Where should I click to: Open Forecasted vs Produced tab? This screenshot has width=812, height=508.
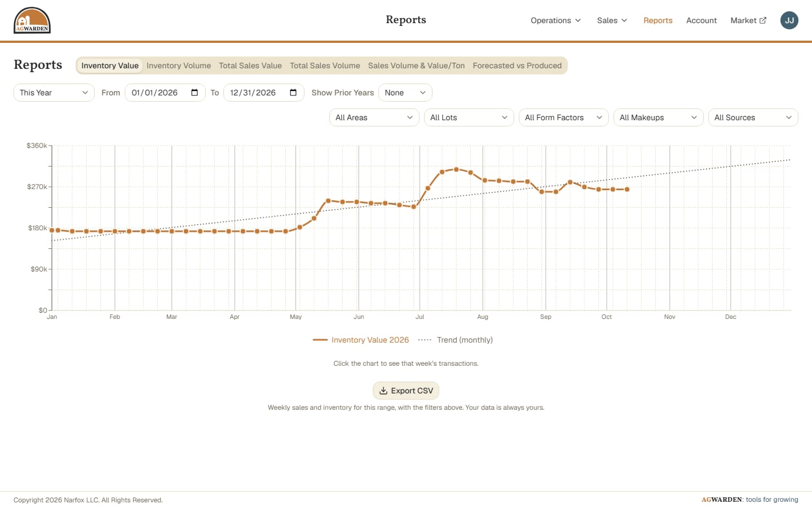click(x=517, y=65)
